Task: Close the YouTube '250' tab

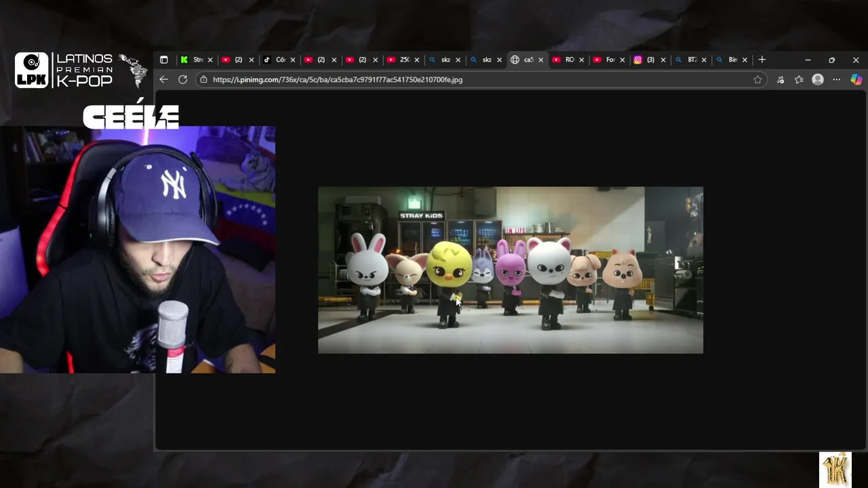Action: point(417,60)
